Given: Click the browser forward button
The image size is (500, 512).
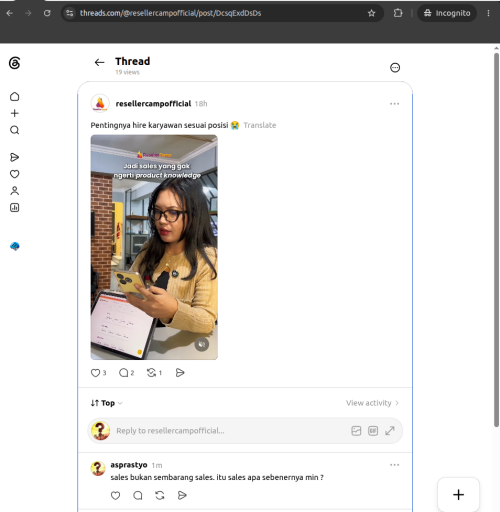Looking at the screenshot, I should click(28, 13).
